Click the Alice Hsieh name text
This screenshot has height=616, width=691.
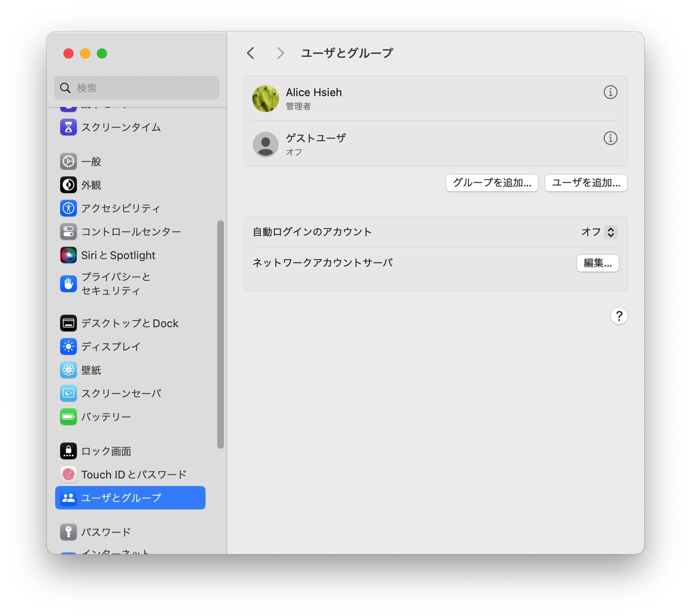(314, 92)
